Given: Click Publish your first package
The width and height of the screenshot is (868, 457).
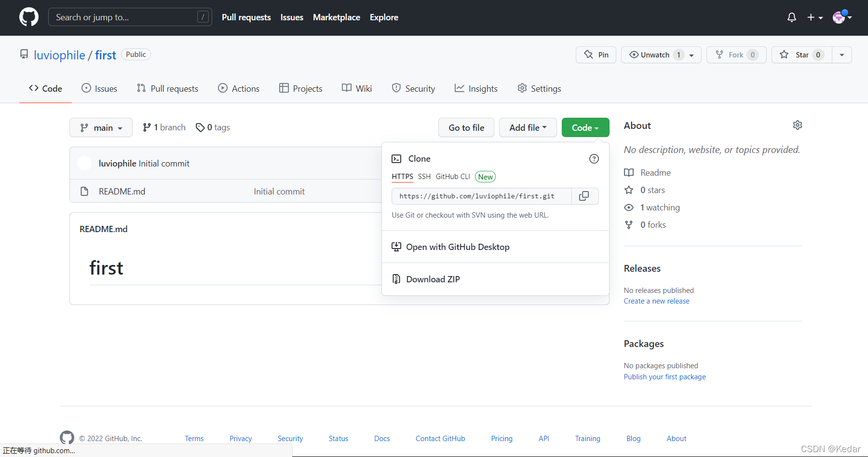Looking at the screenshot, I should [665, 377].
